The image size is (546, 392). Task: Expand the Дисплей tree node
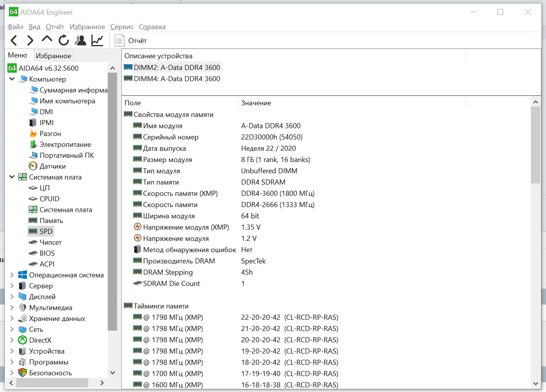click(x=12, y=296)
